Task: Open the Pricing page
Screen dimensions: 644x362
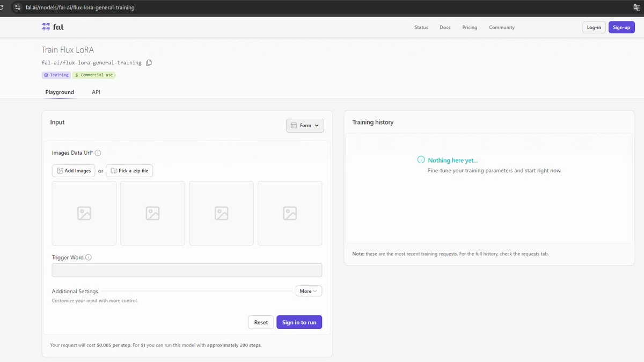Action: point(470,27)
